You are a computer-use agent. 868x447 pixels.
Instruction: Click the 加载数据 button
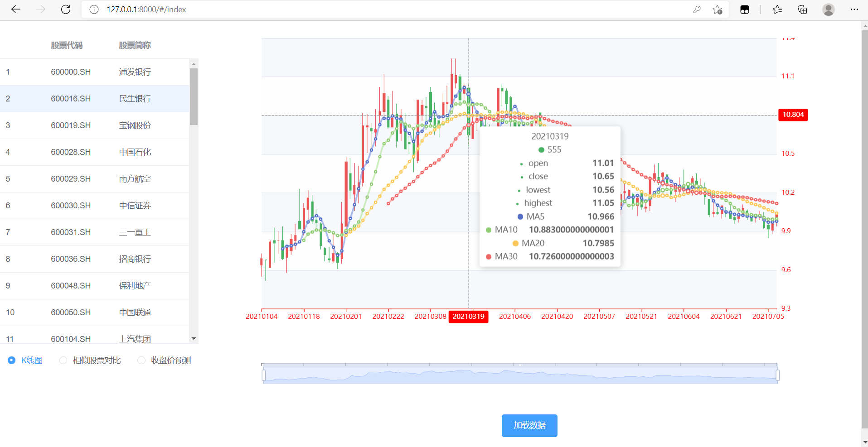pos(529,425)
